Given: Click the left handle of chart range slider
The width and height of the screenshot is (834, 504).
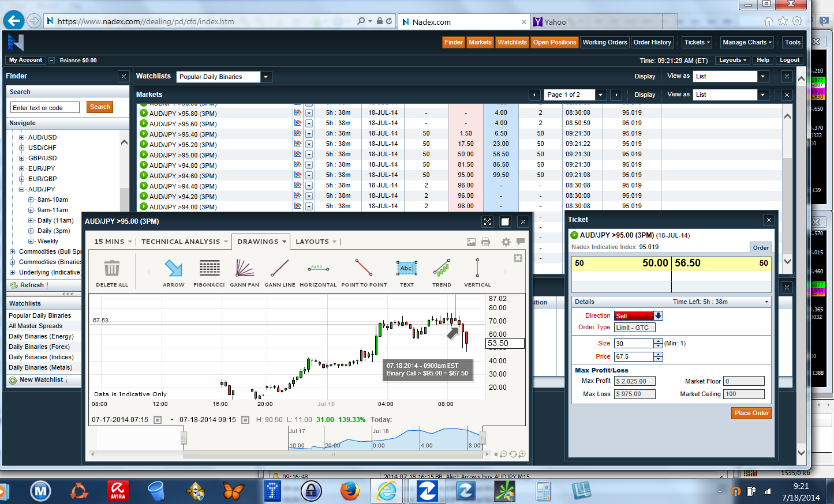Looking at the screenshot, I should click(184, 438).
